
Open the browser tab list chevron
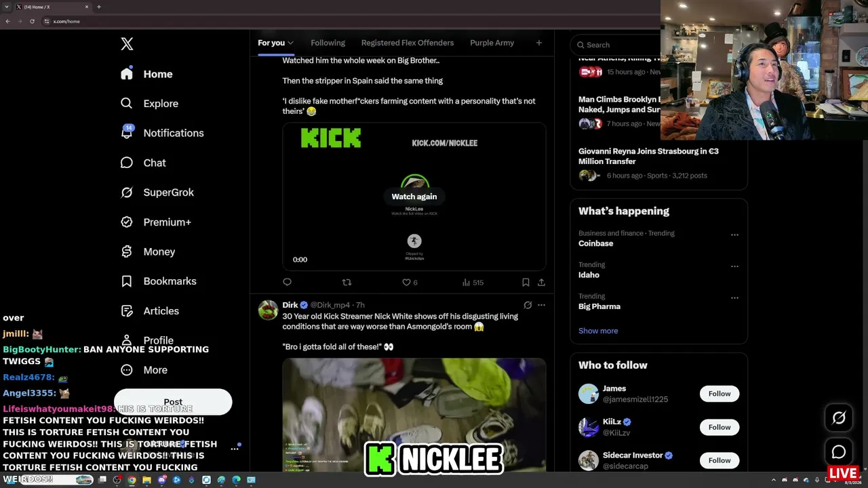click(6, 7)
